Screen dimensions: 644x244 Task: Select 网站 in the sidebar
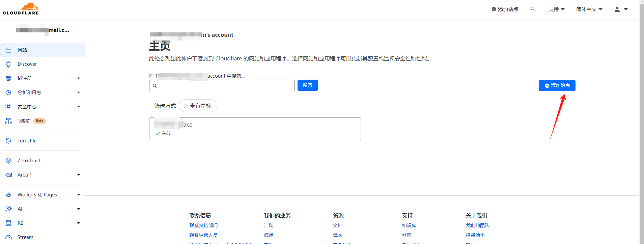22,50
